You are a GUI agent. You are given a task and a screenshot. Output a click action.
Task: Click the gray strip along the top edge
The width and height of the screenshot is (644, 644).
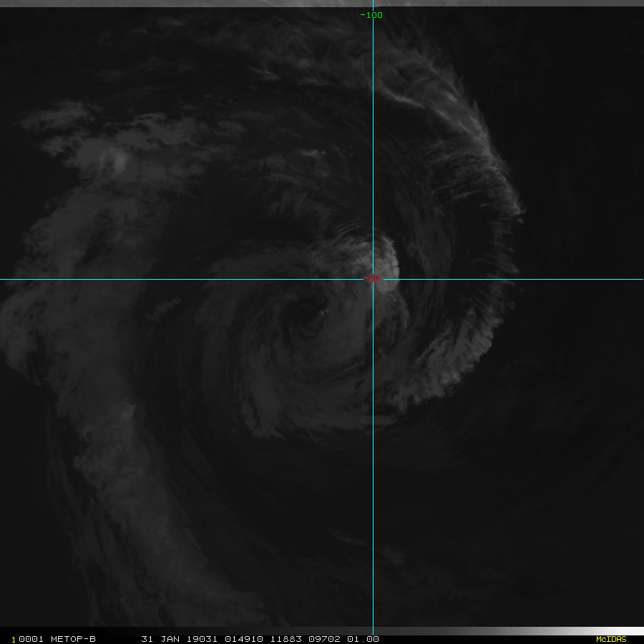coord(322,3)
